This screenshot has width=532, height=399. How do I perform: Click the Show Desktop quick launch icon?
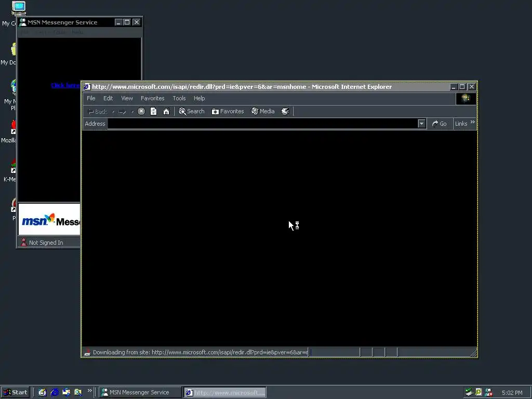[42, 392]
